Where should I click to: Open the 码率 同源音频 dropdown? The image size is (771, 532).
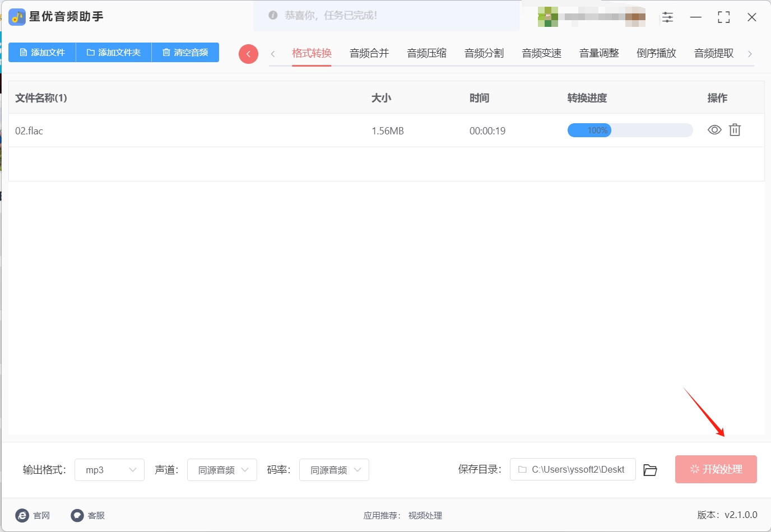334,470
